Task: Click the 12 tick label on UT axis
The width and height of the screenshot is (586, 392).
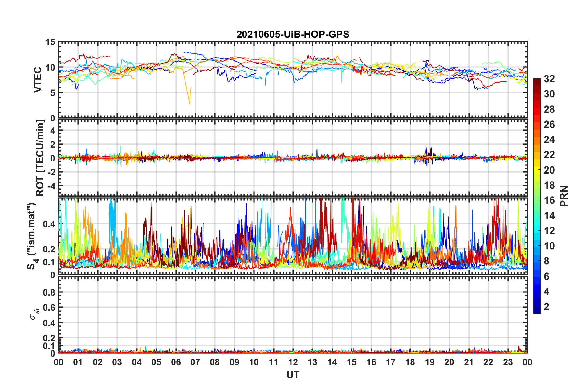Action: tap(293, 362)
